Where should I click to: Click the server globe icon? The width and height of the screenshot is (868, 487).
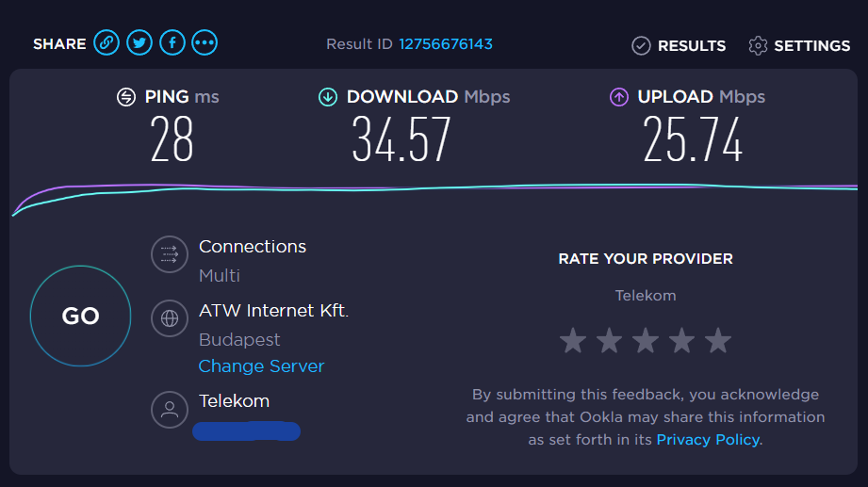coord(170,318)
